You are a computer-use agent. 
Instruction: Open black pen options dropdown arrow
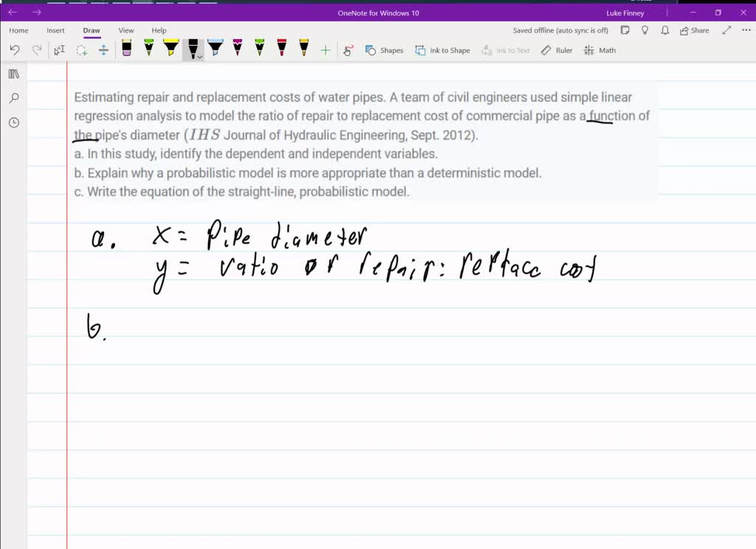pos(200,56)
